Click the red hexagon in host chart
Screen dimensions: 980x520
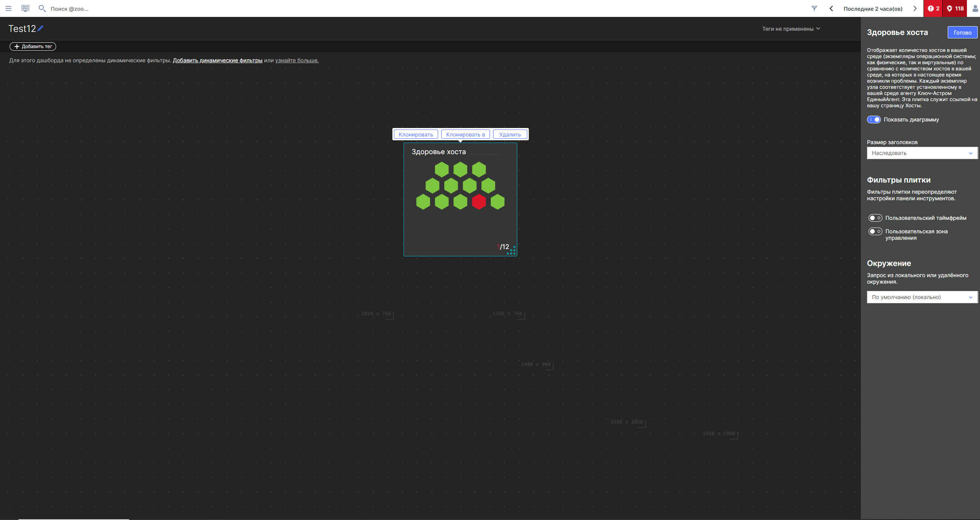(x=479, y=202)
